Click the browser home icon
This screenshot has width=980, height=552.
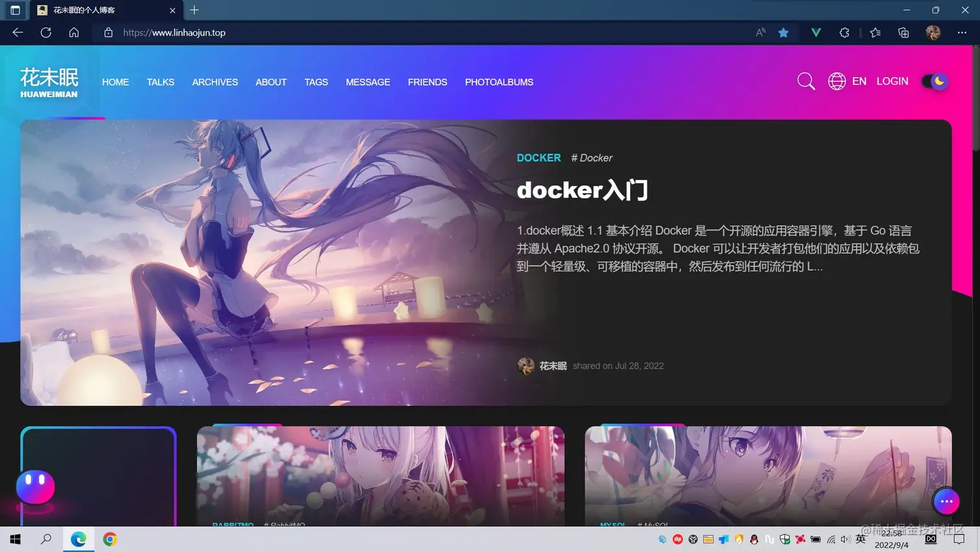74,32
